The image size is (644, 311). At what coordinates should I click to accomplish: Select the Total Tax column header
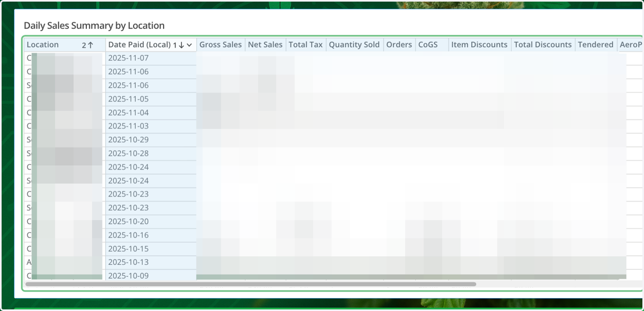(305, 45)
